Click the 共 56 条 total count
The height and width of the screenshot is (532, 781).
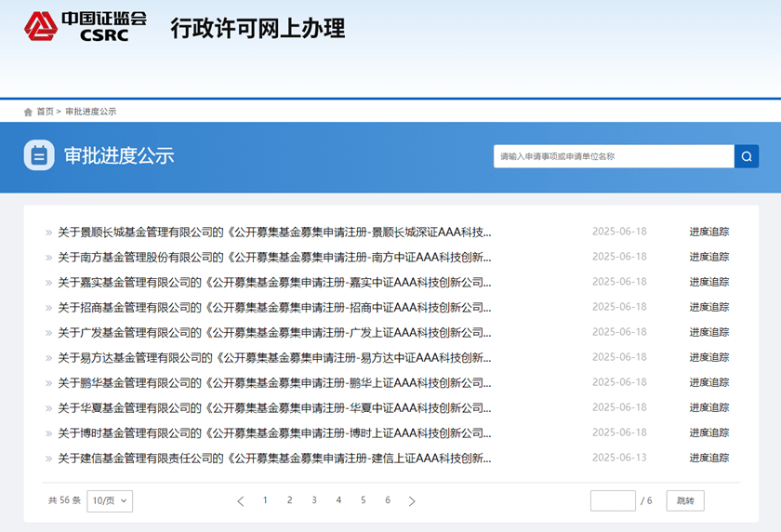64,500
